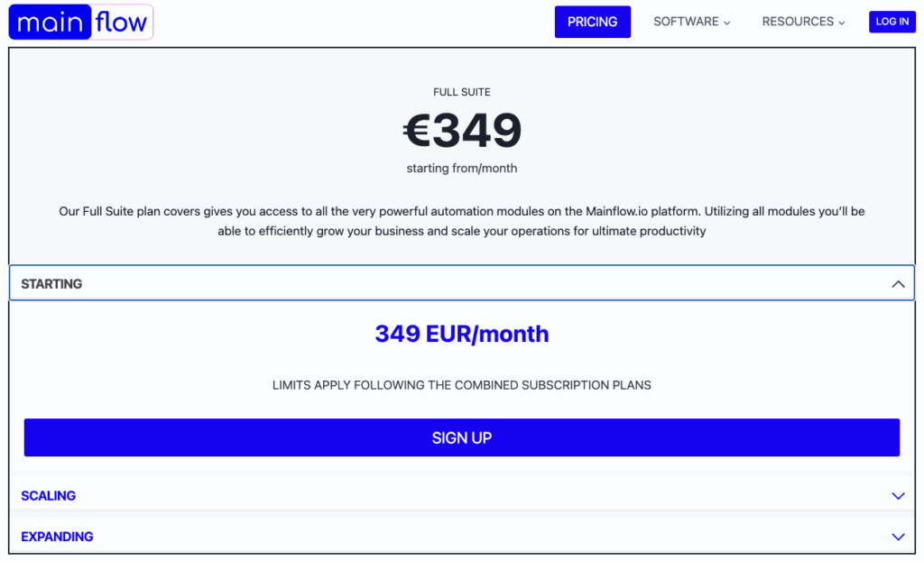This screenshot has height=561, width=924.
Task: Click the LOG IN button
Action: [892, 22]
